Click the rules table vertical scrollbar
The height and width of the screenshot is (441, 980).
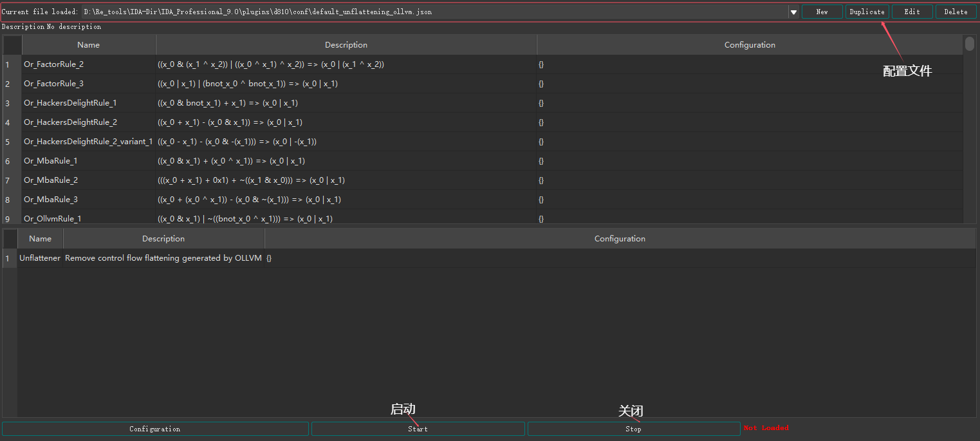(x=969, y=129)
